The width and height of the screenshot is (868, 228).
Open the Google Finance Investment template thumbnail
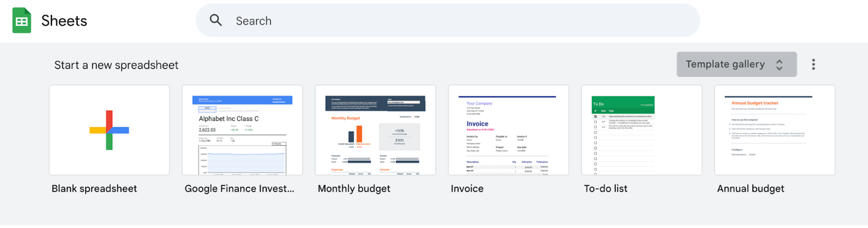(242, 130)
